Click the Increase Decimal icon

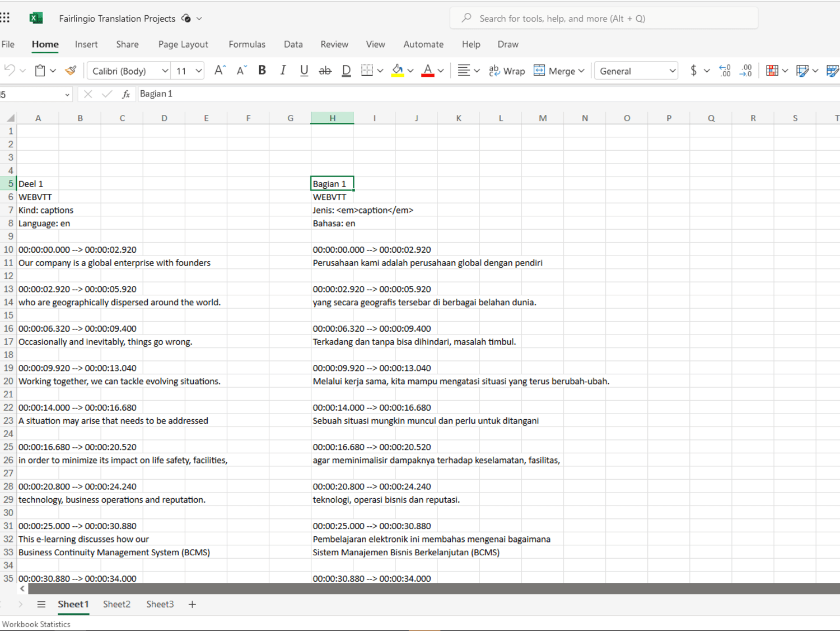tap(725, 71)
